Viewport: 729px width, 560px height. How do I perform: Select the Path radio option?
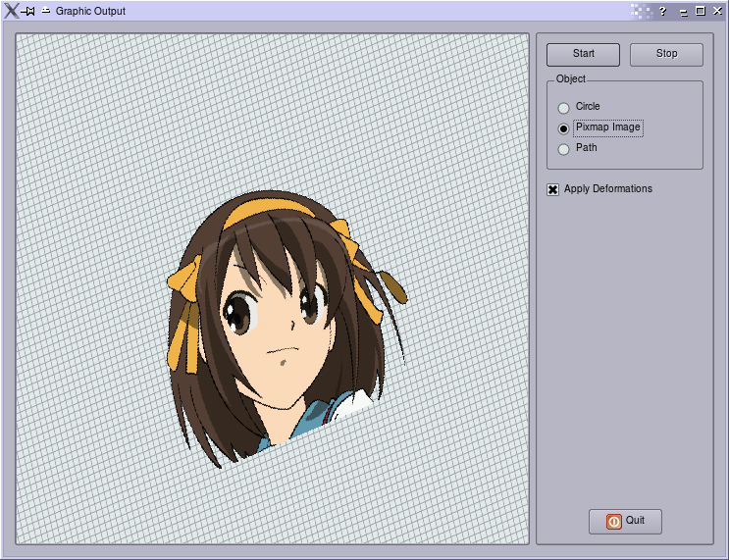click(x=563, y=149)
